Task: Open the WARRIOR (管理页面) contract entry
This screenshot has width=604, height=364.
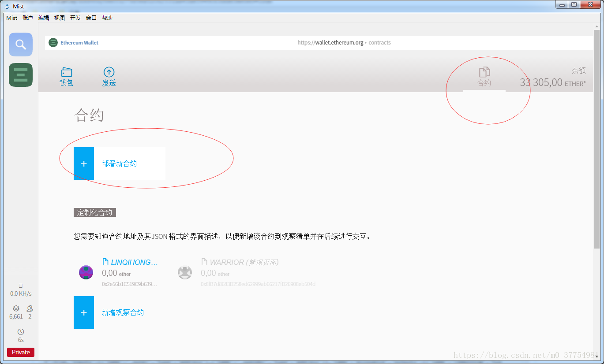Action: (240, 262)
